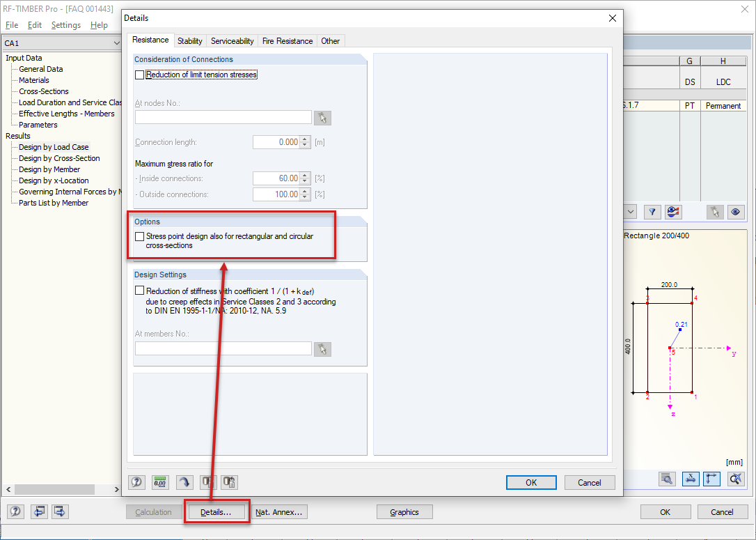
Task: Enable Reduction of limit tension stresses
Action: pos(140,75)
